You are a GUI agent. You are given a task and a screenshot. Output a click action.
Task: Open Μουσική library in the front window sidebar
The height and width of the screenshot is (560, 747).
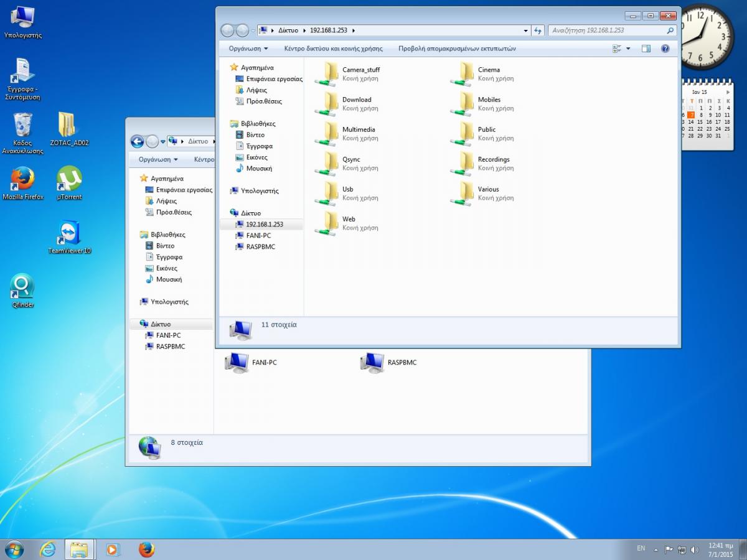point(254,169)
